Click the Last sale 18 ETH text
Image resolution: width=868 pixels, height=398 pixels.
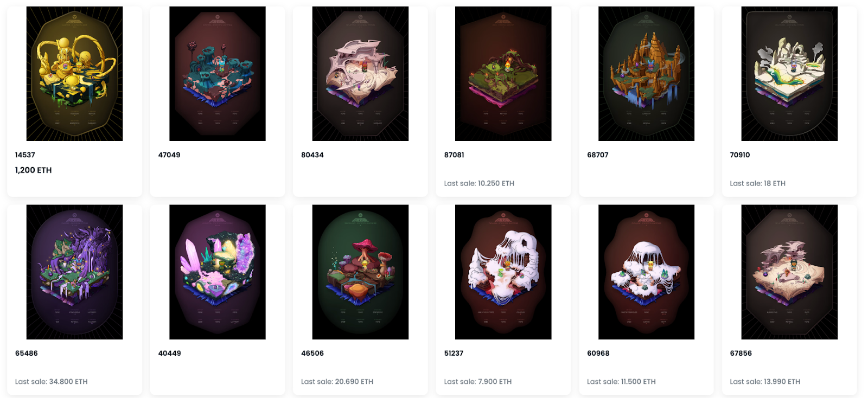757,183
